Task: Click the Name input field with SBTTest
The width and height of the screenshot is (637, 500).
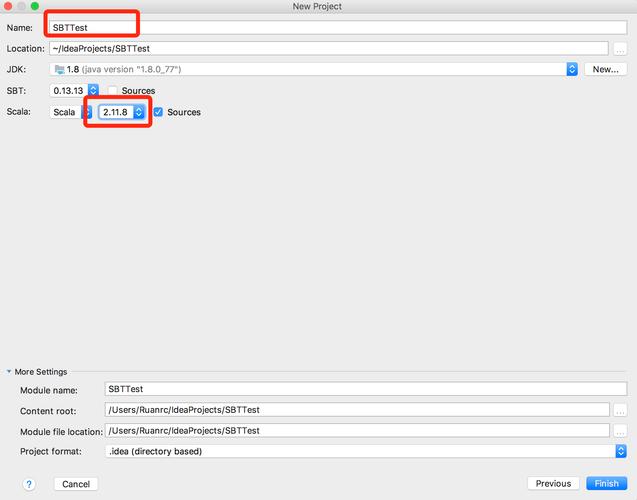Action: tap(338, 28)
